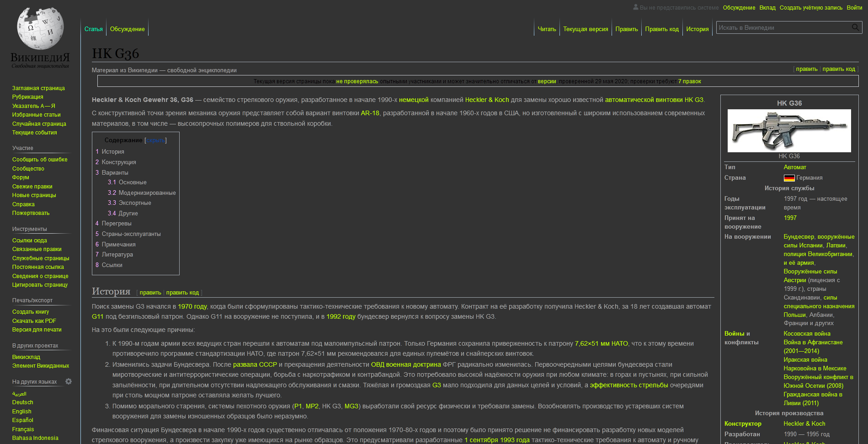Open the HK G36 rifle image
868x444 pixels.
789,131
